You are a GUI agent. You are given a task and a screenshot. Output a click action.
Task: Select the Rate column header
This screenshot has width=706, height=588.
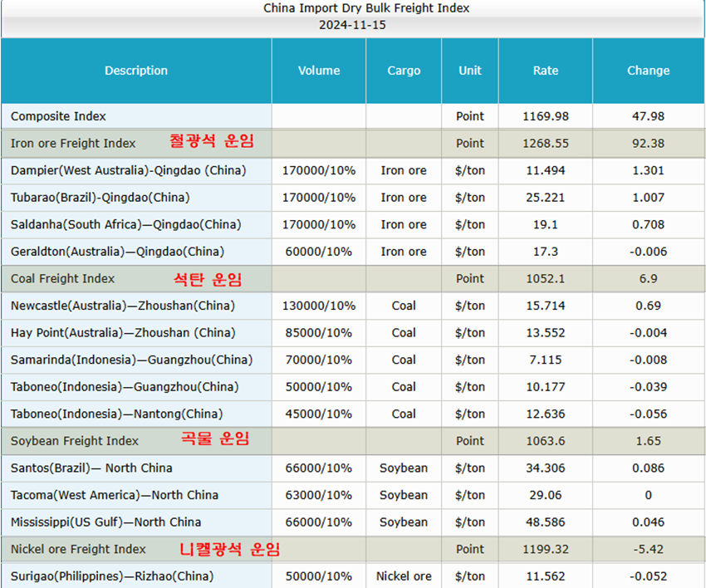546,71
